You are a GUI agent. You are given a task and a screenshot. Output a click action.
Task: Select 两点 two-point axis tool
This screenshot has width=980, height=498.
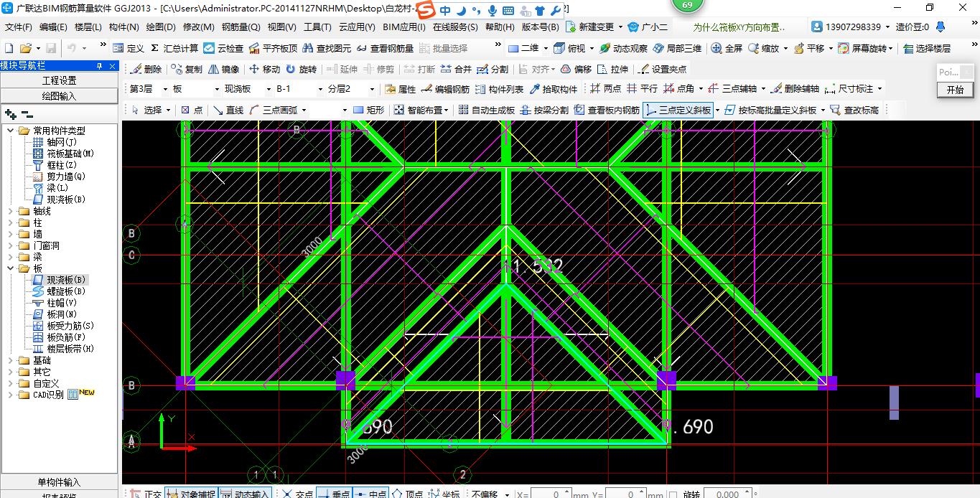coord(605,89)
